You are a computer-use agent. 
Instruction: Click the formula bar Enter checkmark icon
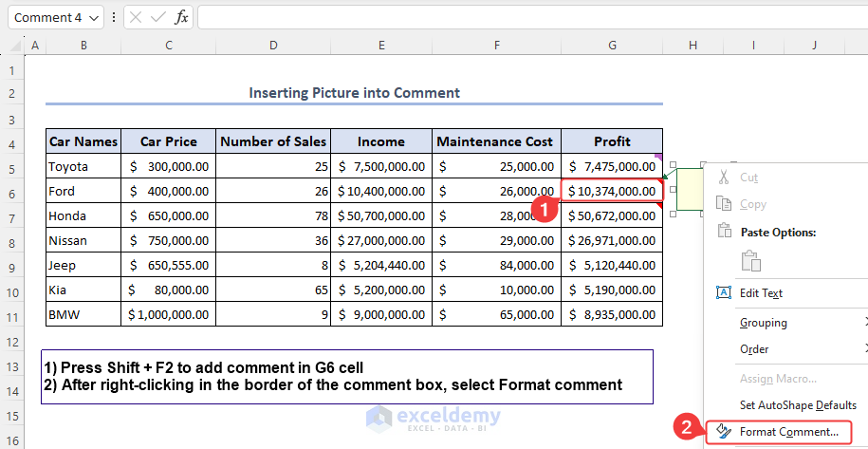point(158,17)
